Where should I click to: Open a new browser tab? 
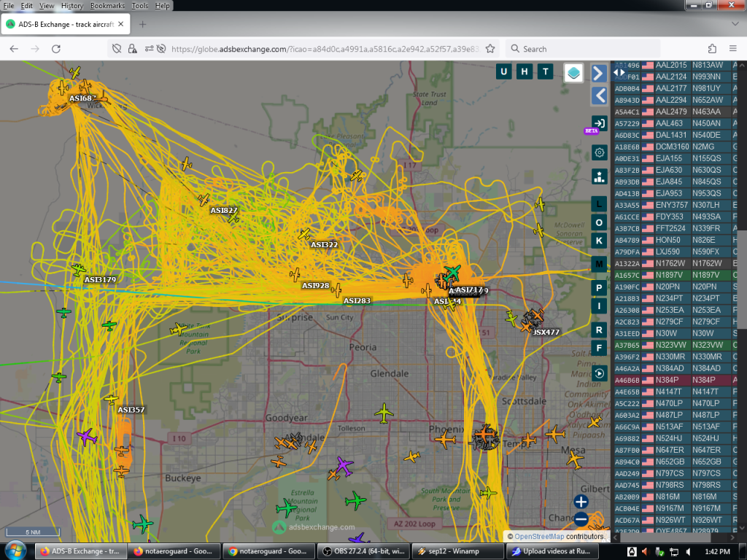pyautogui.click(x=142, y=24)
